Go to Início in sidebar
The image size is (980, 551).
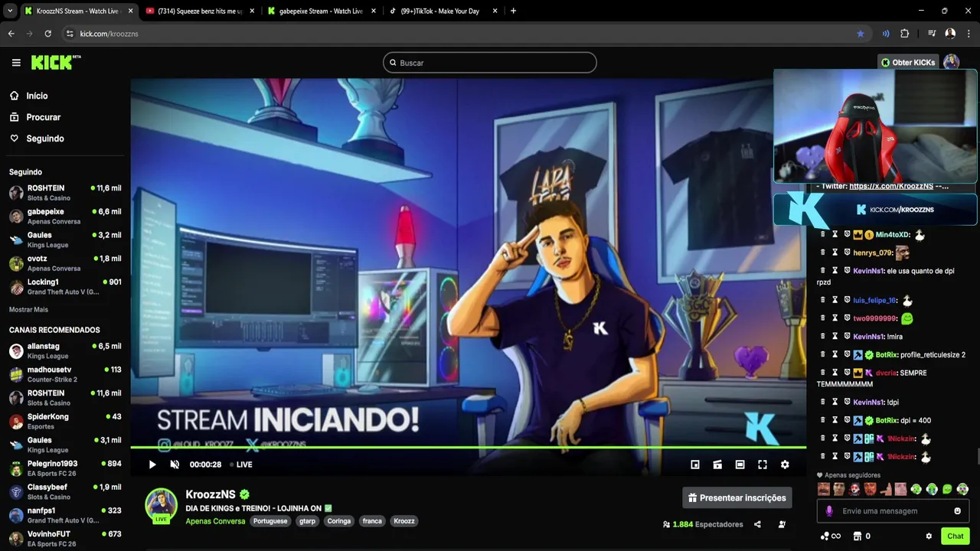[x=28, y=96]
